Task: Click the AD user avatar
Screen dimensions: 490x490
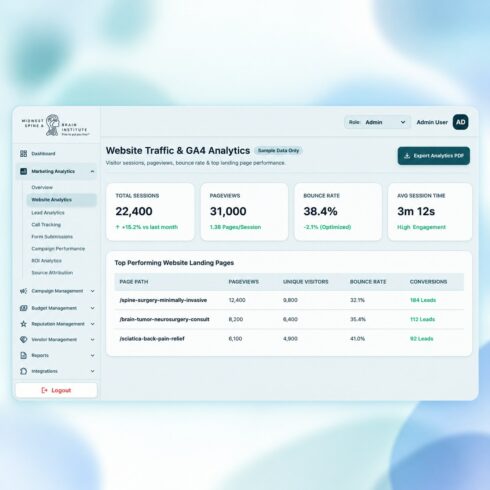Action: pos(460,122)
